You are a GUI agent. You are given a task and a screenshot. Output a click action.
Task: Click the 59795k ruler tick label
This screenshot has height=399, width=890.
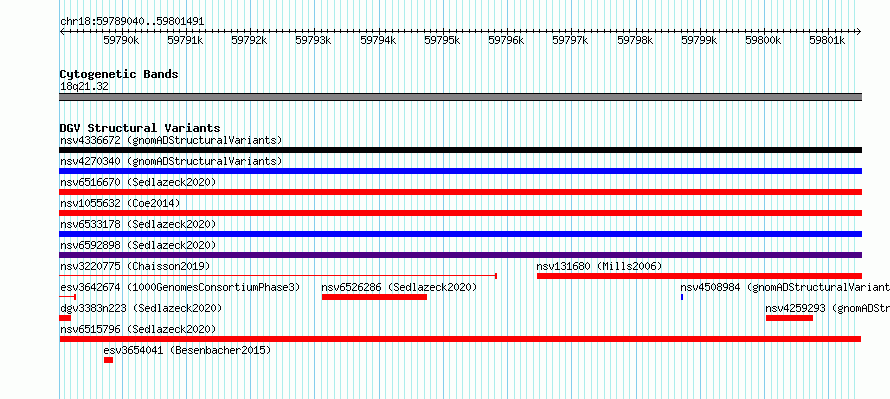442,40
